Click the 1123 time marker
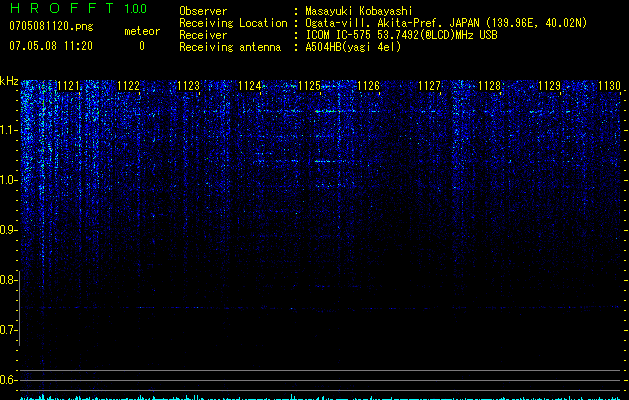629x400 pixels. (x=189, y=86)
